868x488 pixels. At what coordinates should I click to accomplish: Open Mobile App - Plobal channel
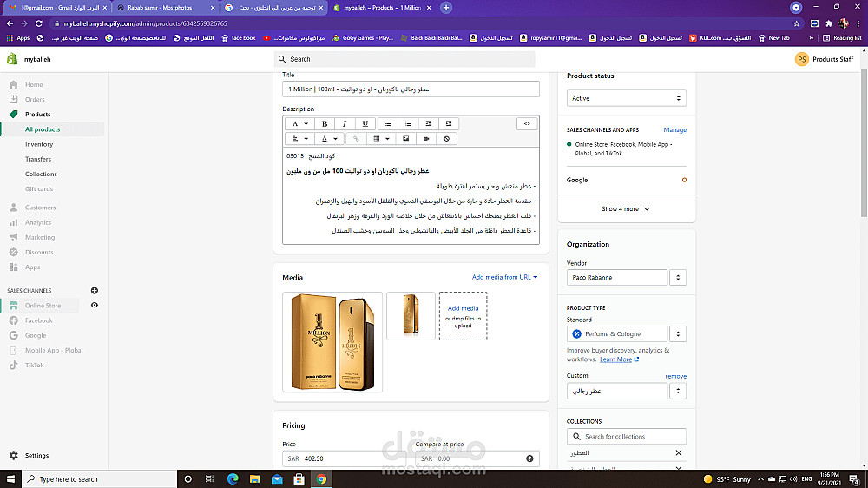53,351
